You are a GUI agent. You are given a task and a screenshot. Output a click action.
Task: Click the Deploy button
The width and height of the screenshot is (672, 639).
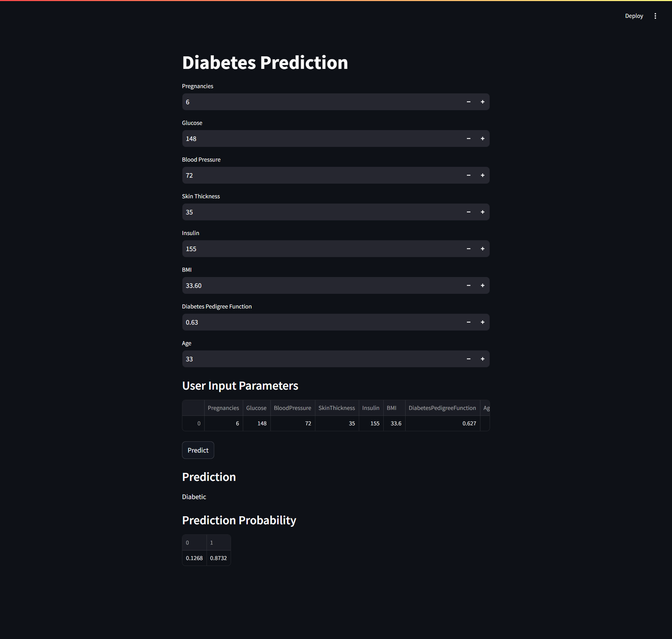(634, 16)
